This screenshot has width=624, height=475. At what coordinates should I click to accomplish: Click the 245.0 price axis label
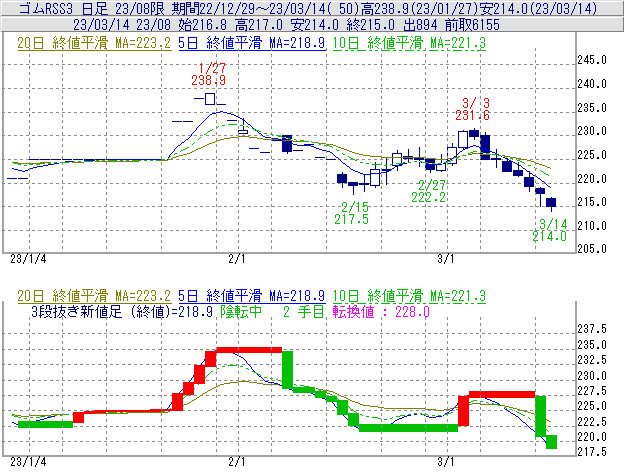[x=592, y=60]
